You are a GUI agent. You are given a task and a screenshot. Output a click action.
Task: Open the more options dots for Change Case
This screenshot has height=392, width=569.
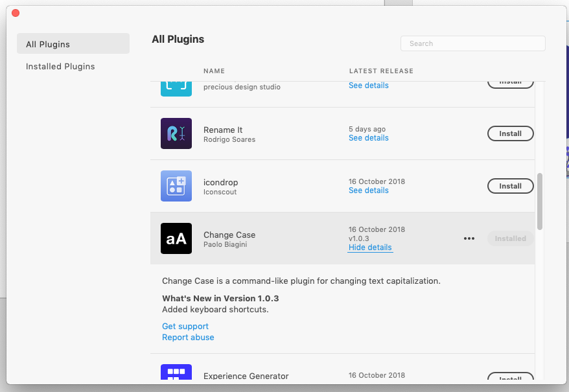(x=469, y=238)
